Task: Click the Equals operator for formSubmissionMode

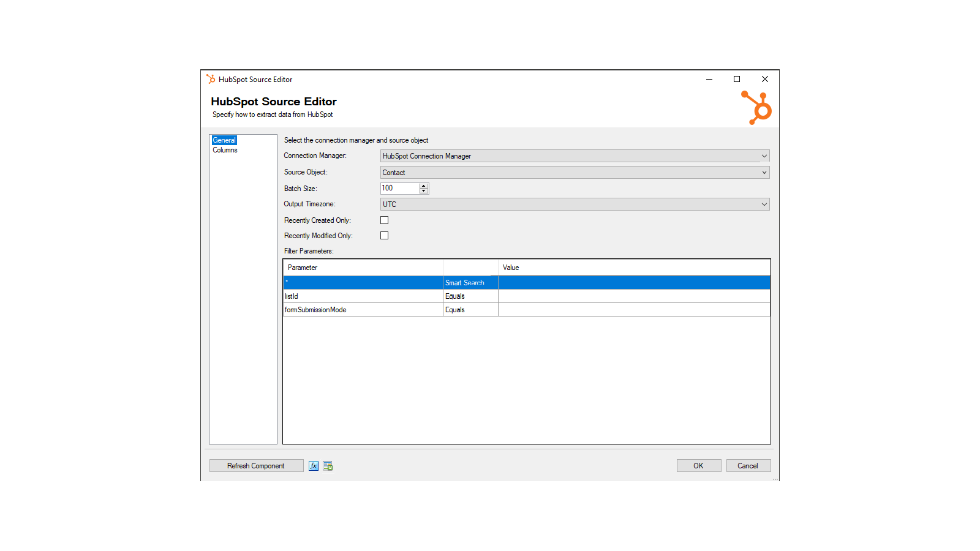Action: click(470, 310)
